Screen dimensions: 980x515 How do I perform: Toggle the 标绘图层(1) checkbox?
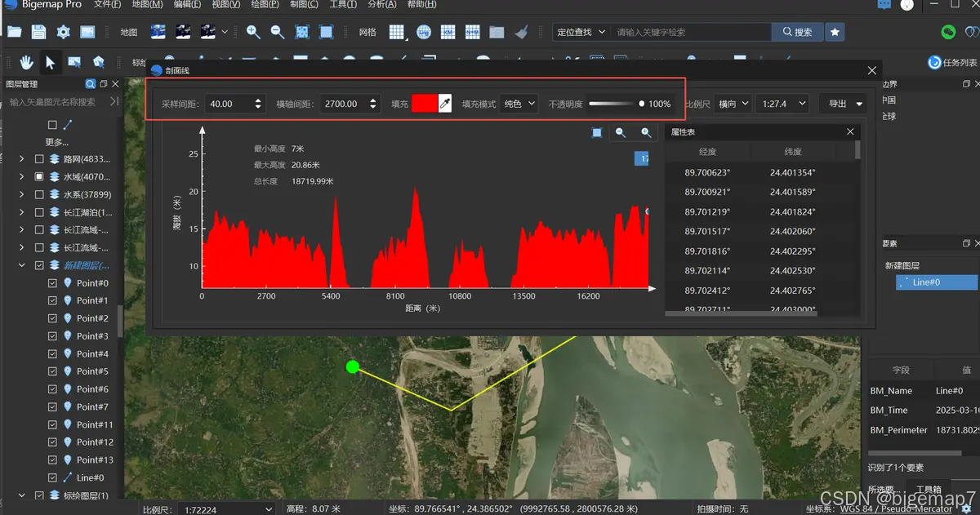[39, 495]
